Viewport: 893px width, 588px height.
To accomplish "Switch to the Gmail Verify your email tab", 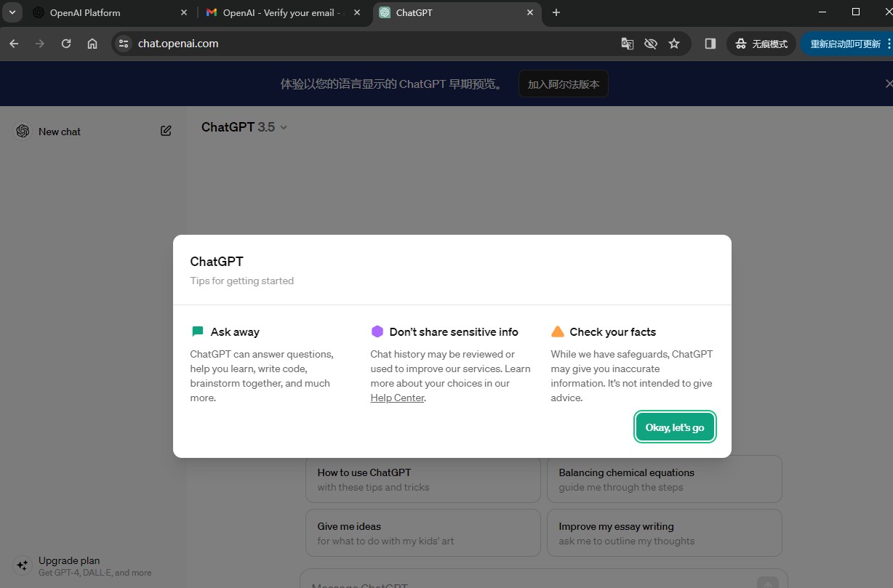I will [283, 12].
